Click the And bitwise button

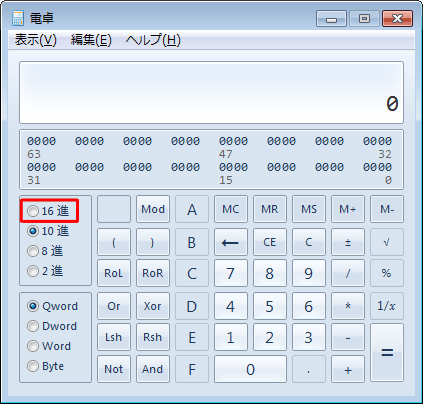point(153,369)
